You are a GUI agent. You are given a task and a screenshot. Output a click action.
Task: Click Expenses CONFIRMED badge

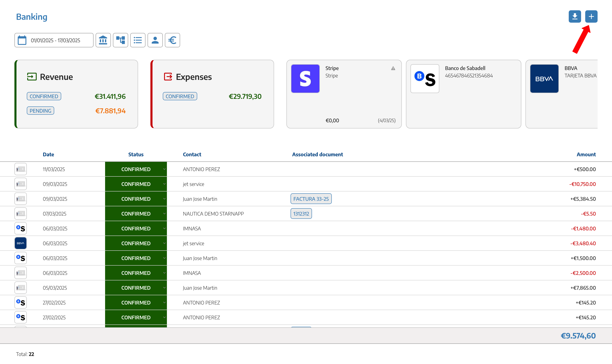tap(180, 96)
